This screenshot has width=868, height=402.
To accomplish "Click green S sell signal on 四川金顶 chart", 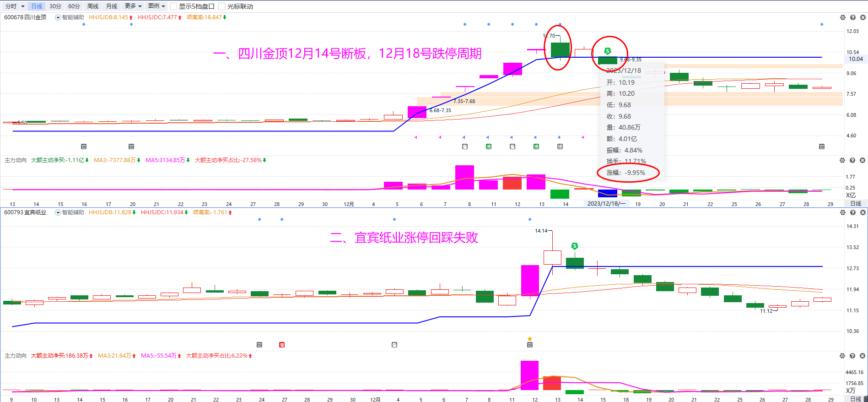I will tap(607, 51).
